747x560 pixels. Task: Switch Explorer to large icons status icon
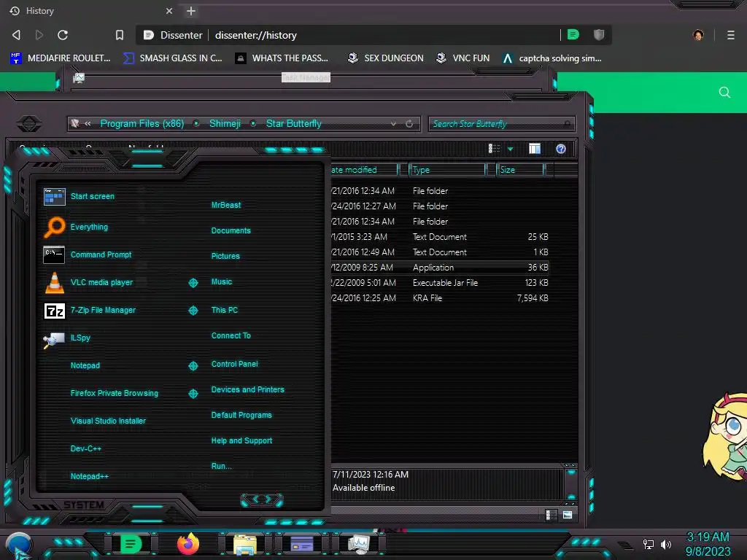tap(568, 515)
